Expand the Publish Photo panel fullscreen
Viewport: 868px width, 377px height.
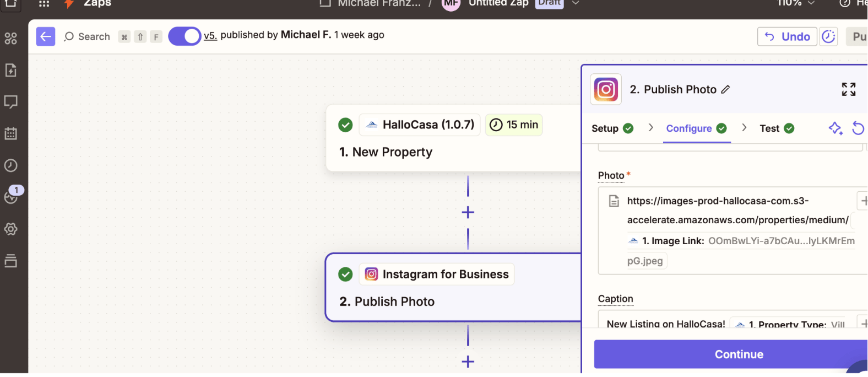[x=849, y=89]
